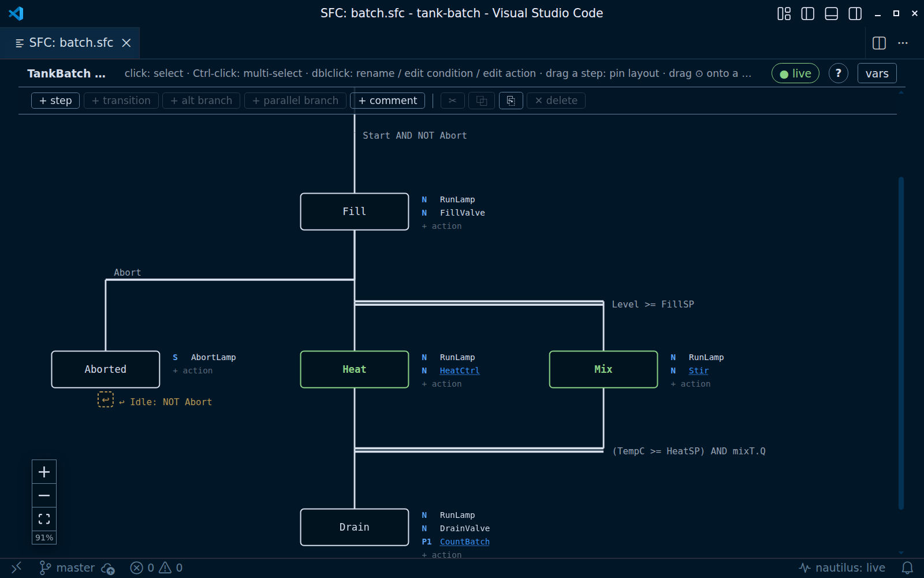
Task: Open the help question mark button
Action: click(839, 73)
